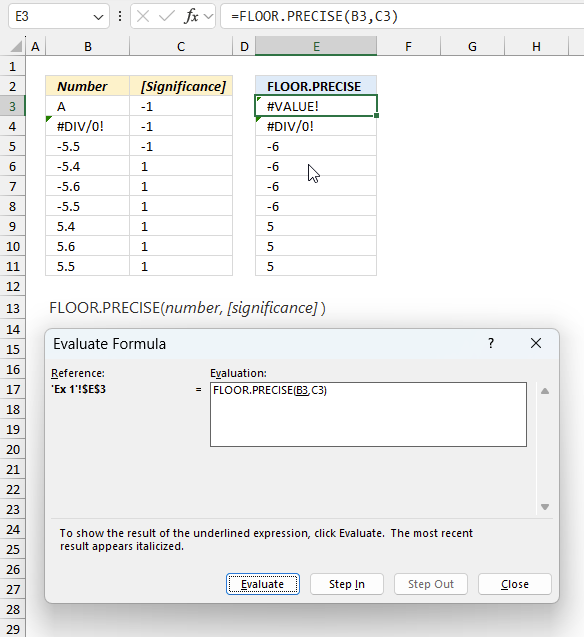The image size is (584, 637).
Task: Click the Number header cell
Action: click(x=88, y=86)
